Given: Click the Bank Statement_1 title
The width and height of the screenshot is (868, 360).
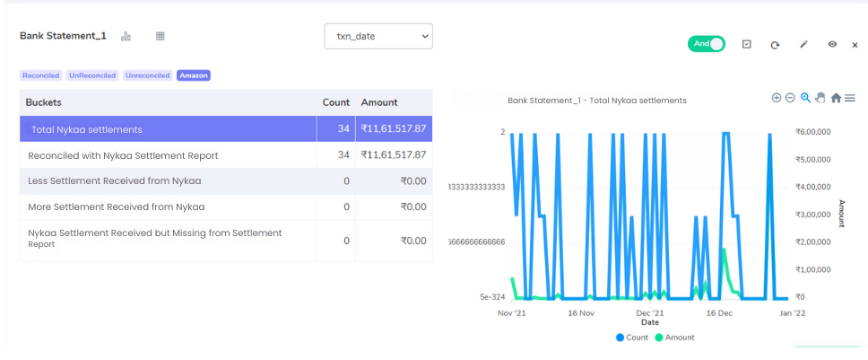Looking at the screenshot, I should click(63, 36).
